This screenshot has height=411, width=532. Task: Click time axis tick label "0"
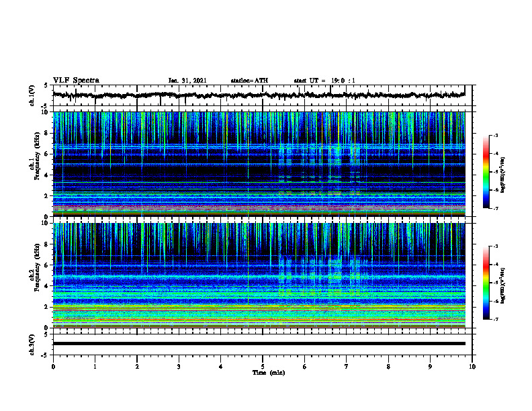click(53, 367)
